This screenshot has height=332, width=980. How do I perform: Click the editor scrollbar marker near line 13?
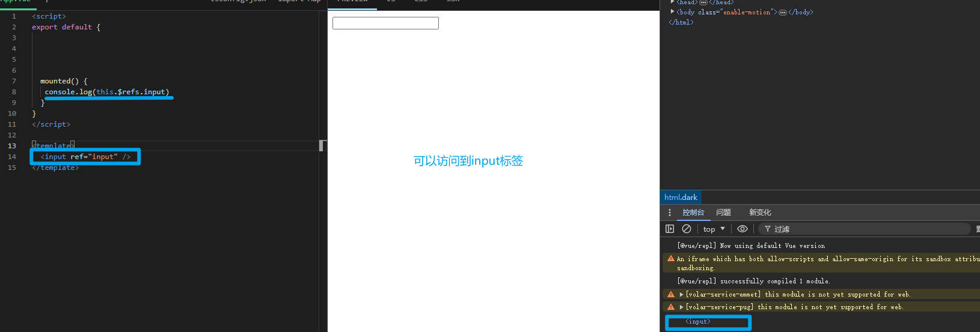pos(322,146)
